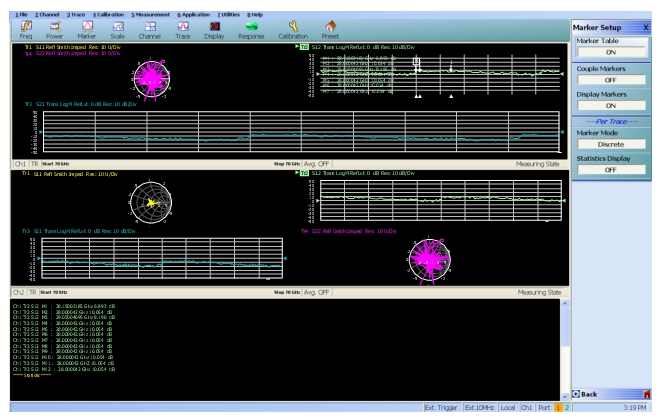The image size is (660, 420).
Task: Open the 2 Channel menu
Action: click(x=47, y=15)
